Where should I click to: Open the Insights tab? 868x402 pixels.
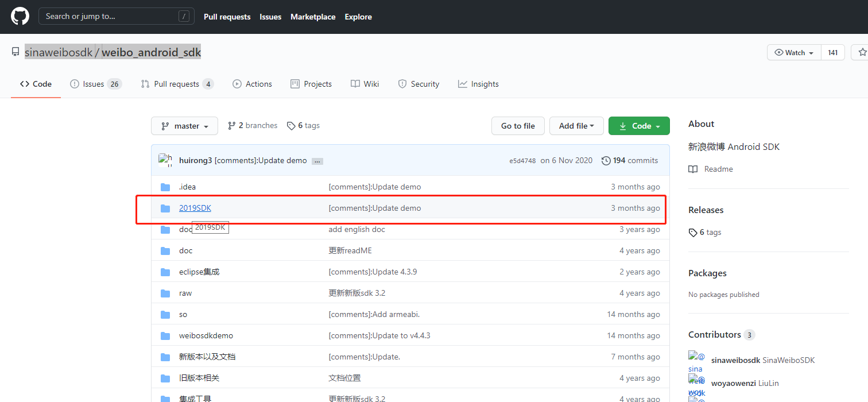478,84
